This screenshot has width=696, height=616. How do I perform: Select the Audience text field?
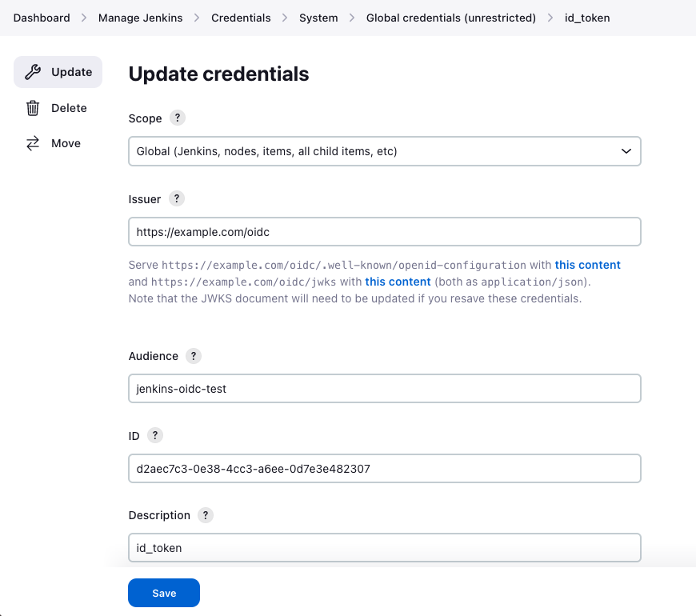(x=384, y=388)
